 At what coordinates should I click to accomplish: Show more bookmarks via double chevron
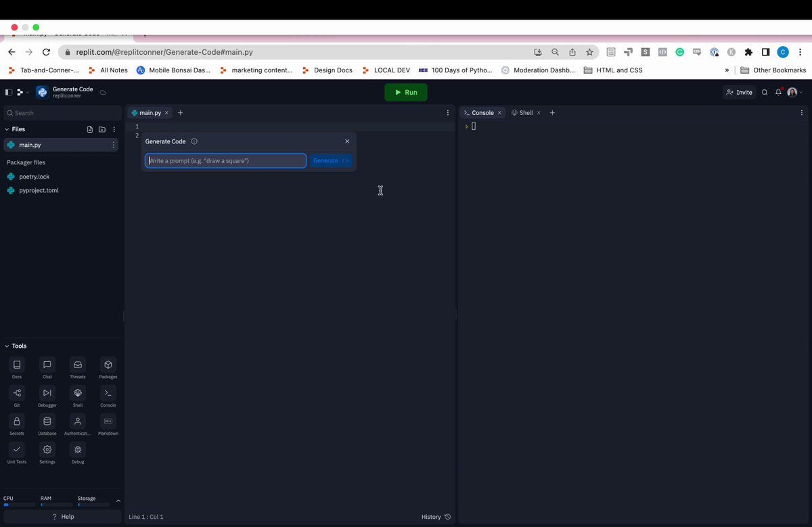(727, 70)
